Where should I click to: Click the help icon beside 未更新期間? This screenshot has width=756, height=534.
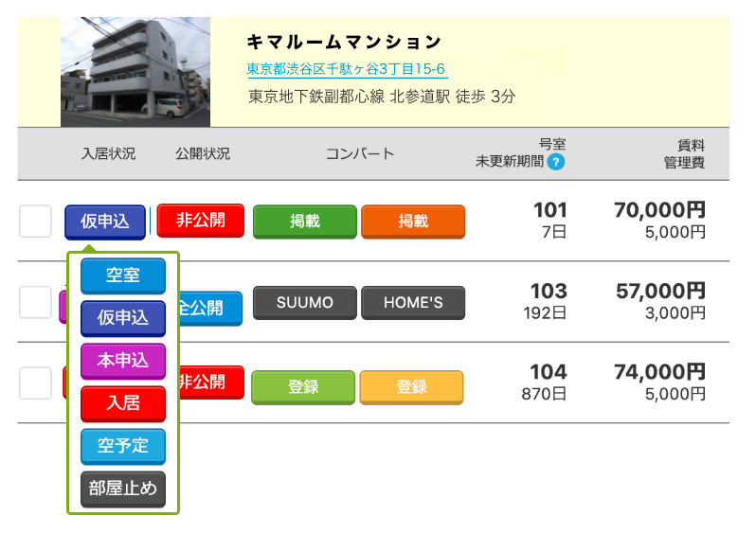tap(556, 162)
